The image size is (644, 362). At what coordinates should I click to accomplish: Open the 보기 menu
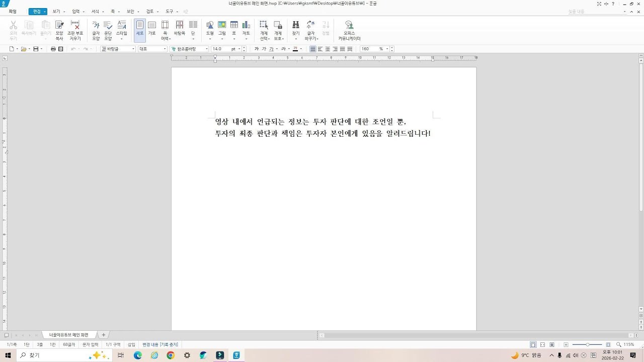(x=56, y=11)
